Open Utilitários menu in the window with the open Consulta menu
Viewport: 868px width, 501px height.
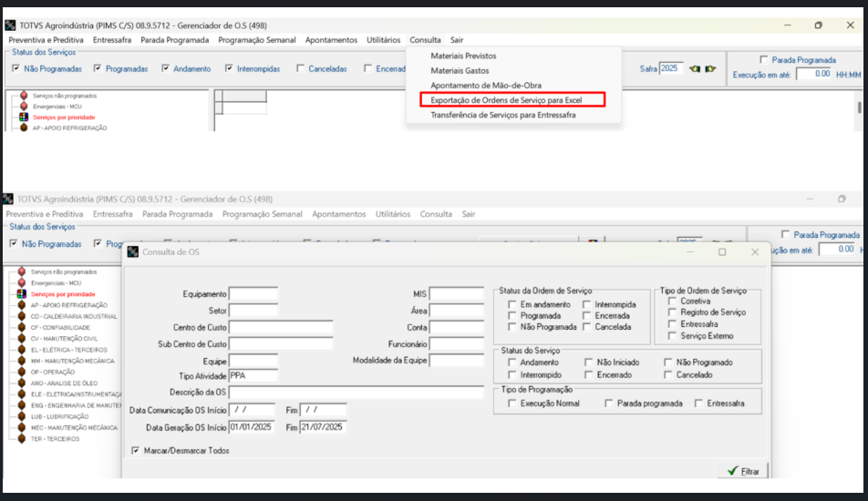[x=383, y=40]
